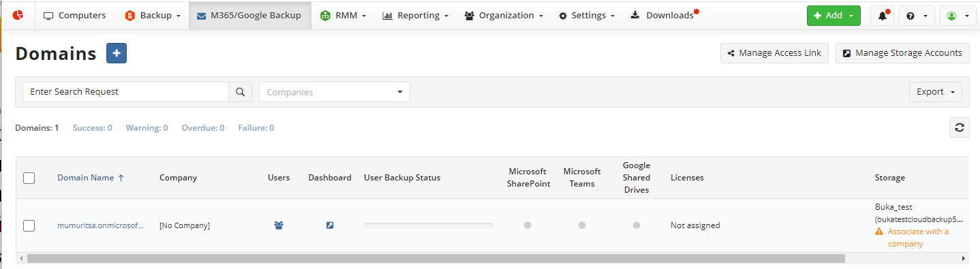Click the search magnifier icon
The width and height of the screenshot is (980, 269).
240,92
